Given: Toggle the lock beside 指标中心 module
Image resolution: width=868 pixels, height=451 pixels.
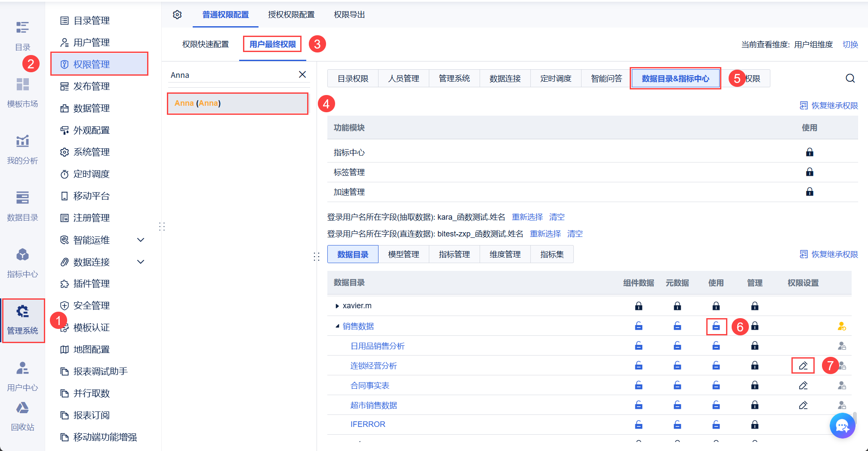Looking at the screenshot, I should click(810, 152).
